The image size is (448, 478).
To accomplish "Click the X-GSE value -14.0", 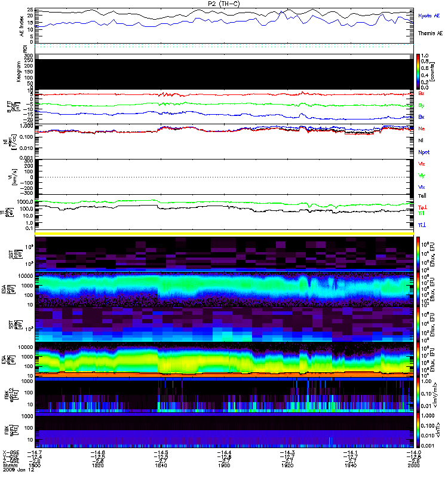I will (x=413, y=452).
